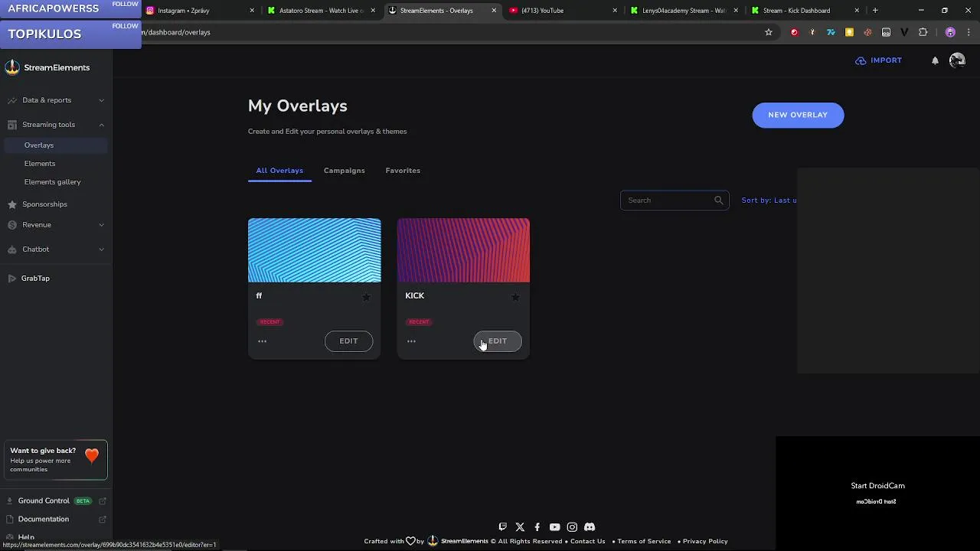This screenshot has height=551, width=980.
Task: Edit the KICK overlay
Action: (498, 341)
